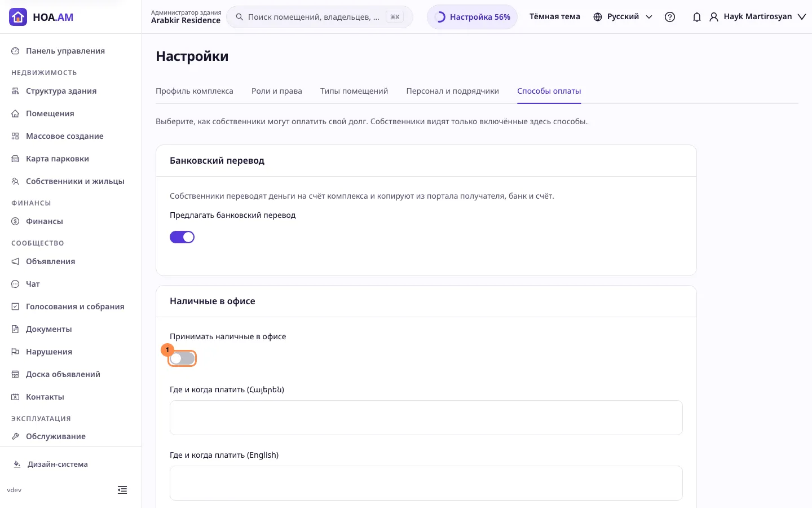Click the search magnifier icon
The width and height of the screenshot is (812, 508).
[x=240, y=17]
